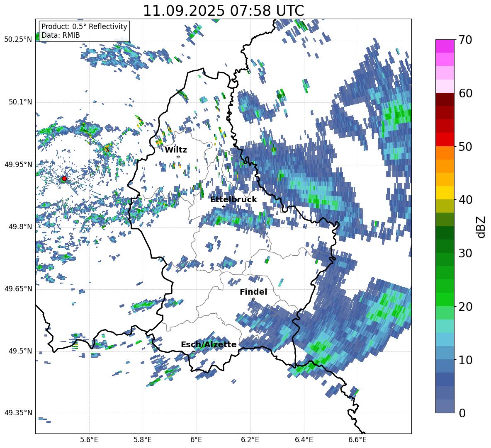
Task: Click the Wiltz city label
Action: 176,150
